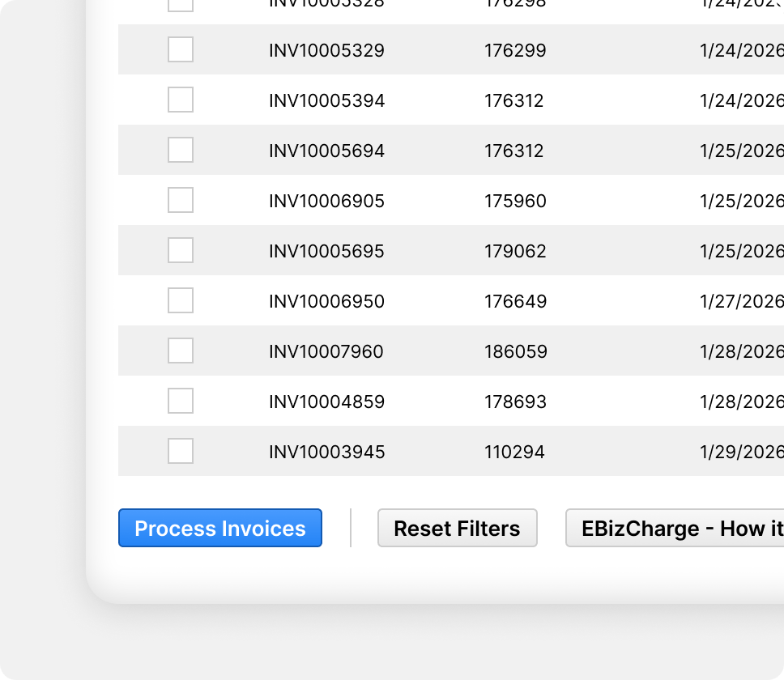Select invoice INV10007960 via its checkbox
Screen dimensions: 784x680
click(180, 351)
